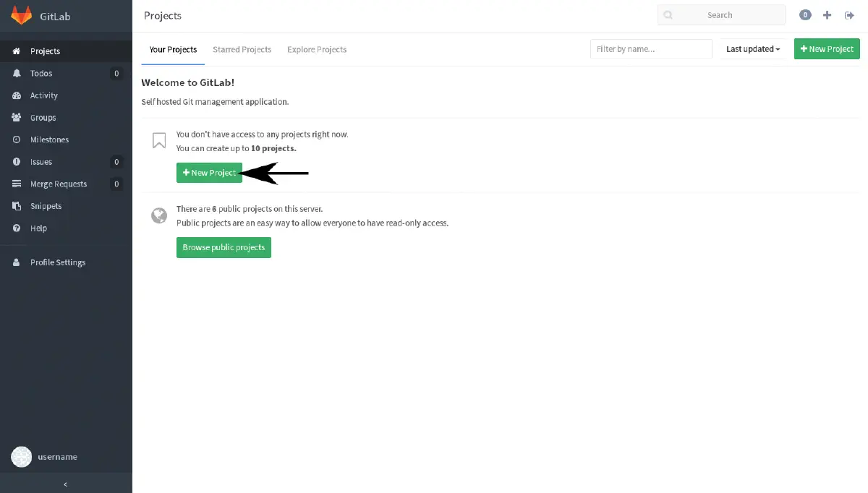Switch to Explore Projects tab
The height and width of the screenshot is (493, 868).
tap(317, 49)
